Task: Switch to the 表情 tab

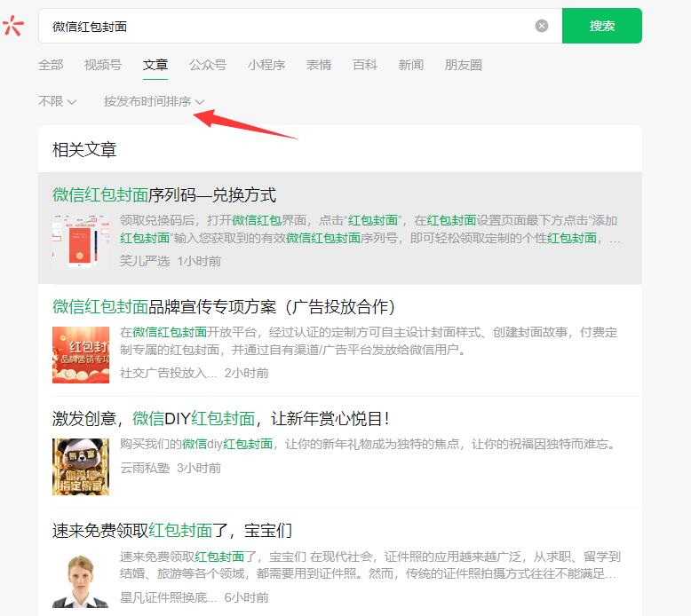Action: [319, 65]
